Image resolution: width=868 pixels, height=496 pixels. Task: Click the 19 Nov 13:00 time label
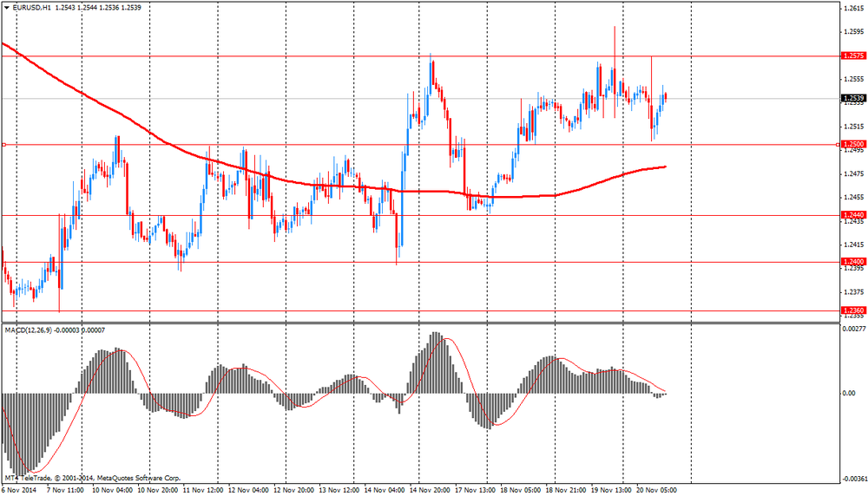pyautogui.click(x=611, y=490)
